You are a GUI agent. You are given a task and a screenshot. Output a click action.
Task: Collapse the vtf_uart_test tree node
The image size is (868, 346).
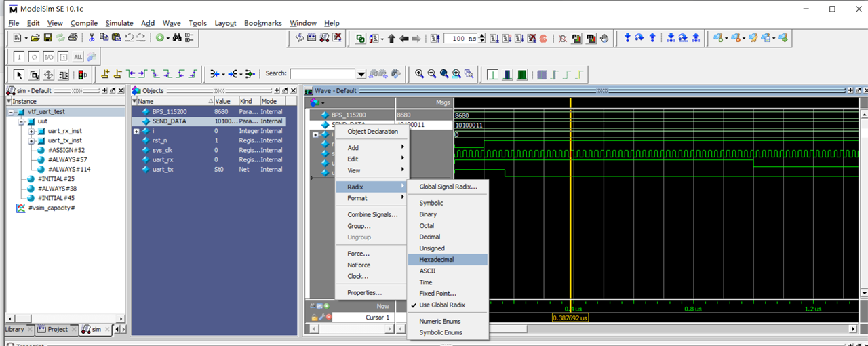(x=12, y=112)
